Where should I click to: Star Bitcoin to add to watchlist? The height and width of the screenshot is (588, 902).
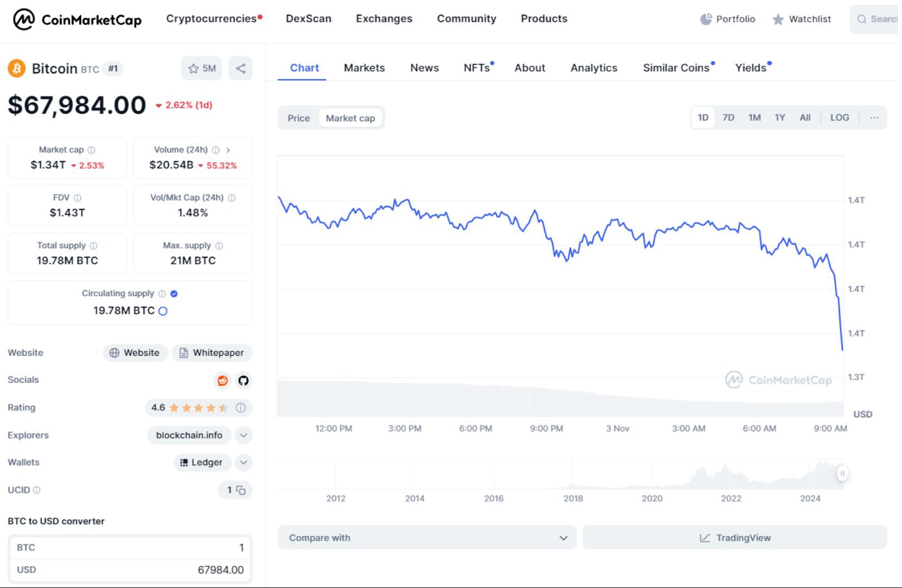click(193, 69)
